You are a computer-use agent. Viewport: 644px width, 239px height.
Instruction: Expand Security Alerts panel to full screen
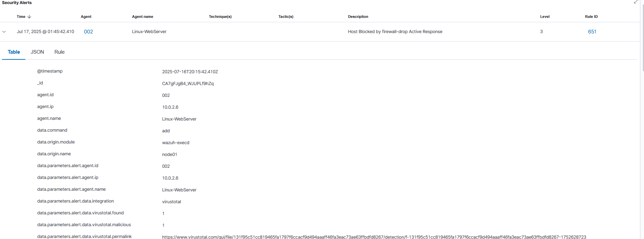tap(636, 2)
